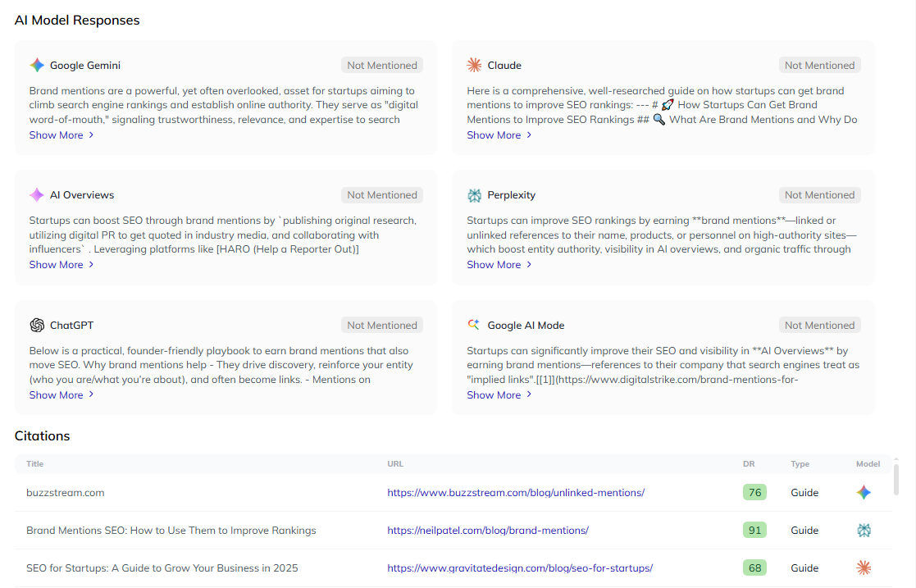Sort citations by URL column header
The width and height of the screenshot is (916, 588).
395,464
